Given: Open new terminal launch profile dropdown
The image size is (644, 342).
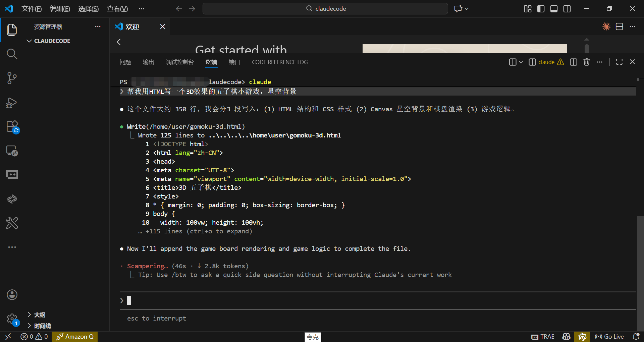Looking at the screenshot, I should pos(521,62).
